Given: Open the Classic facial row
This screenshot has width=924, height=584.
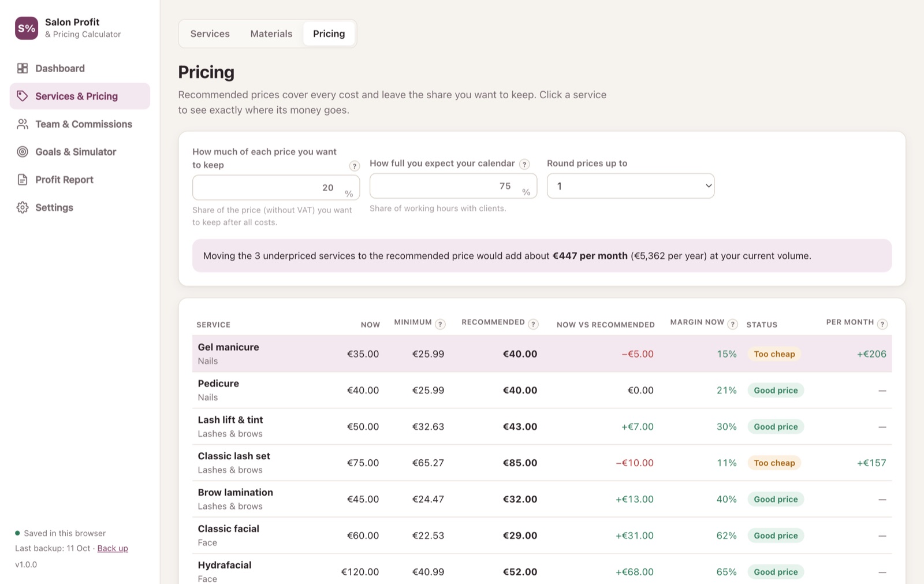Looking at the screenshot, I should (542, 535).
